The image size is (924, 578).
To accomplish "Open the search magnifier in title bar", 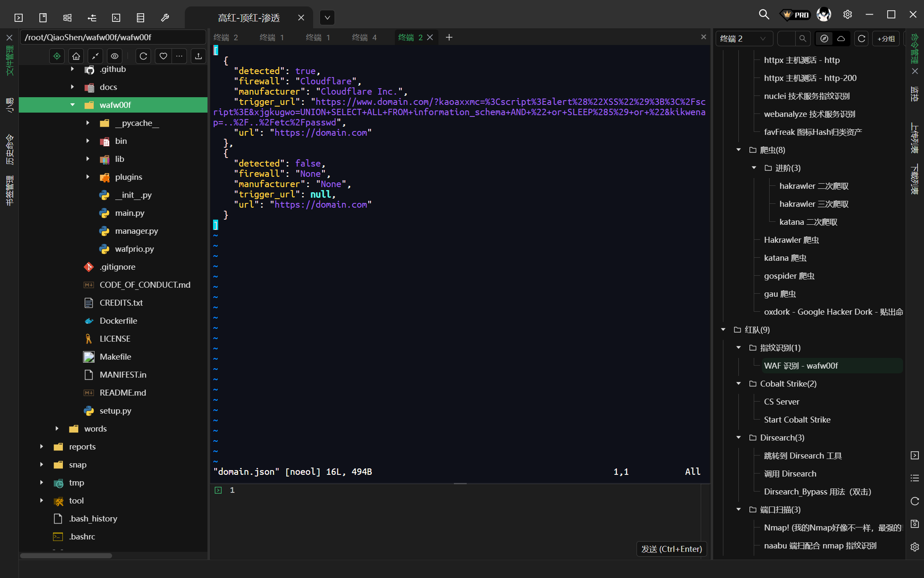I will click(x=764, y=15).
